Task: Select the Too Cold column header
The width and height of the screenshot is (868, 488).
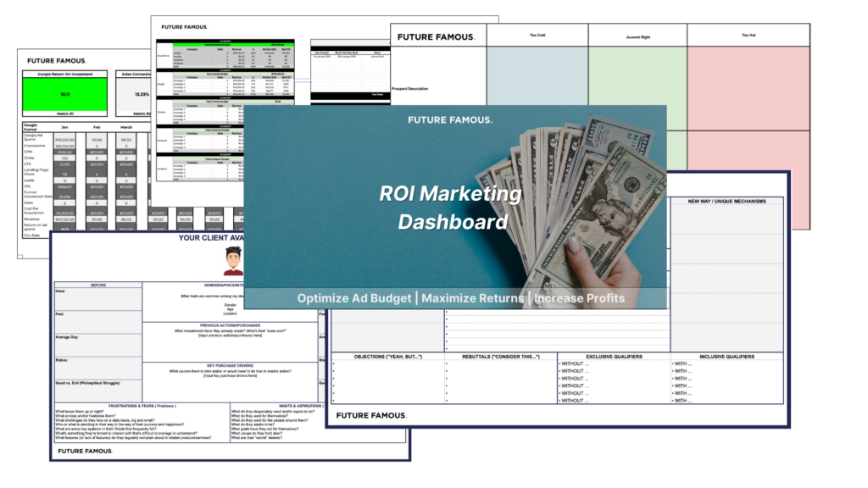Action: pos(537,35)
